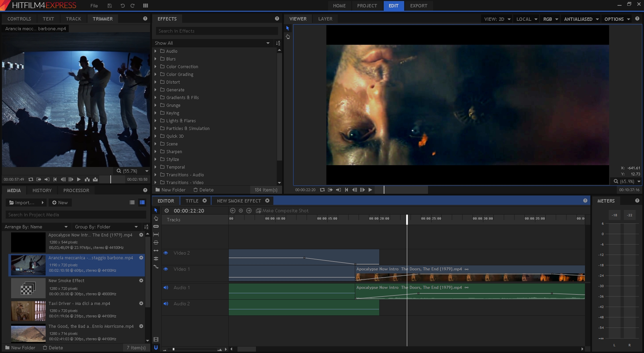644x353 pixels.
Task: Switch to the Controls panel tab
Action: [x=19, y=19]
